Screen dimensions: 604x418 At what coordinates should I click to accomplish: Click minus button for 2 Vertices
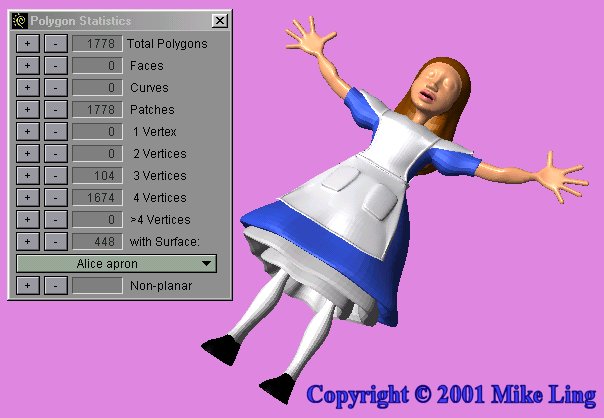click(56, 154)
